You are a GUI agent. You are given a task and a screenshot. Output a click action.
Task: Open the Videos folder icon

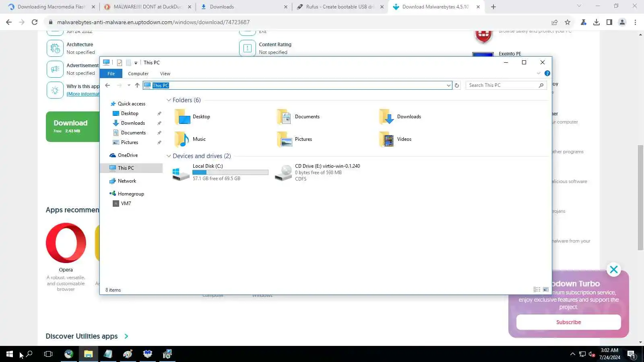387,139
